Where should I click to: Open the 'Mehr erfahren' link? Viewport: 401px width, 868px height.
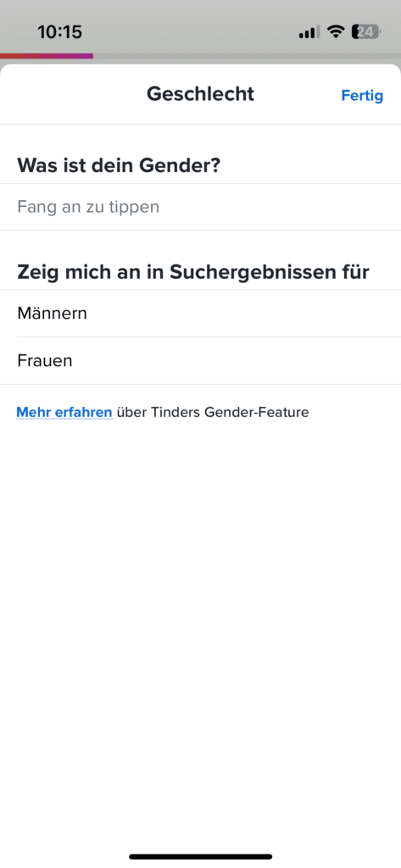click(x=64, y=413)
